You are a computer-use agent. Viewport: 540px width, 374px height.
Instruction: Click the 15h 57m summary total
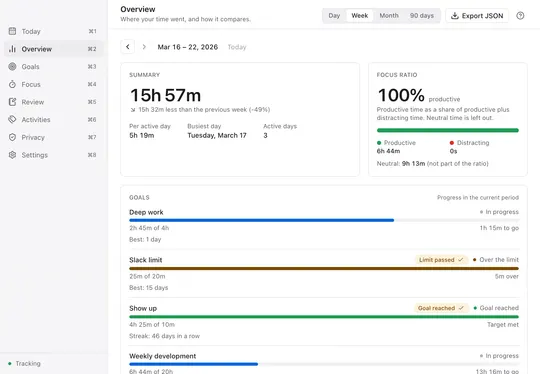point(165,95)
